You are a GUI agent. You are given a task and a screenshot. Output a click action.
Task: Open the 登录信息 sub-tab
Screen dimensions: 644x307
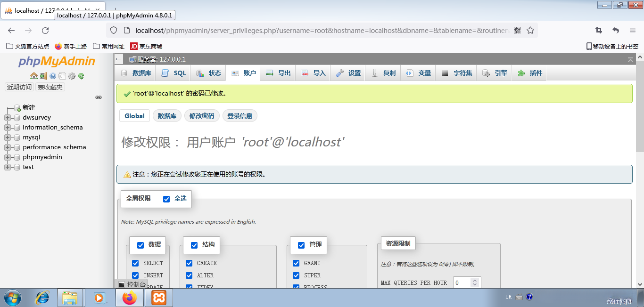coord(239,116)
